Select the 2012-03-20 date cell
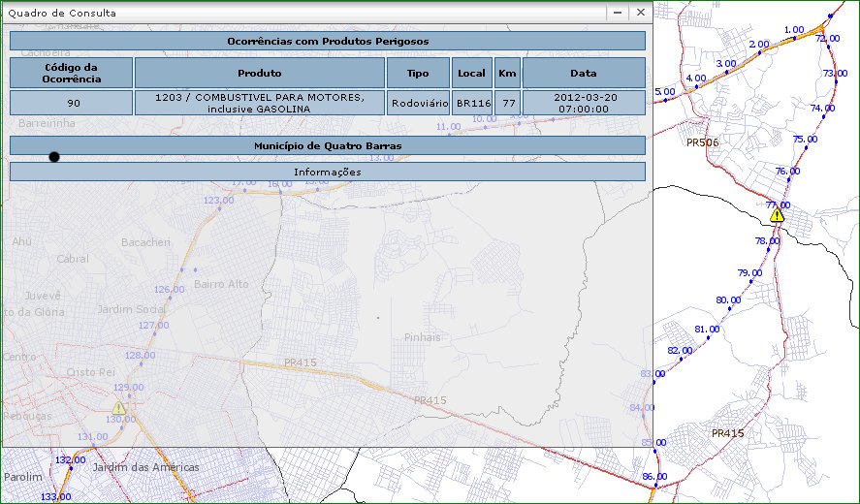Image resolution: width=860 pixels, height=504 pixels. [583, 103]
